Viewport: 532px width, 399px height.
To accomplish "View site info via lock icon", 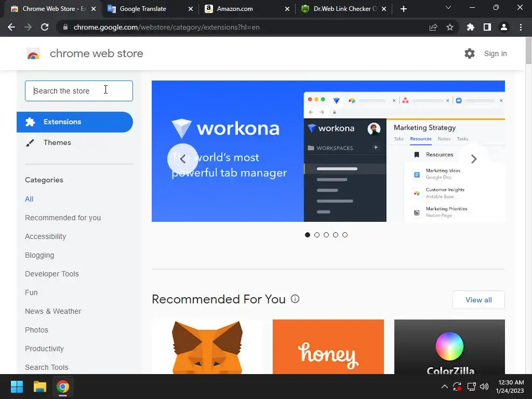I will 65,27.
